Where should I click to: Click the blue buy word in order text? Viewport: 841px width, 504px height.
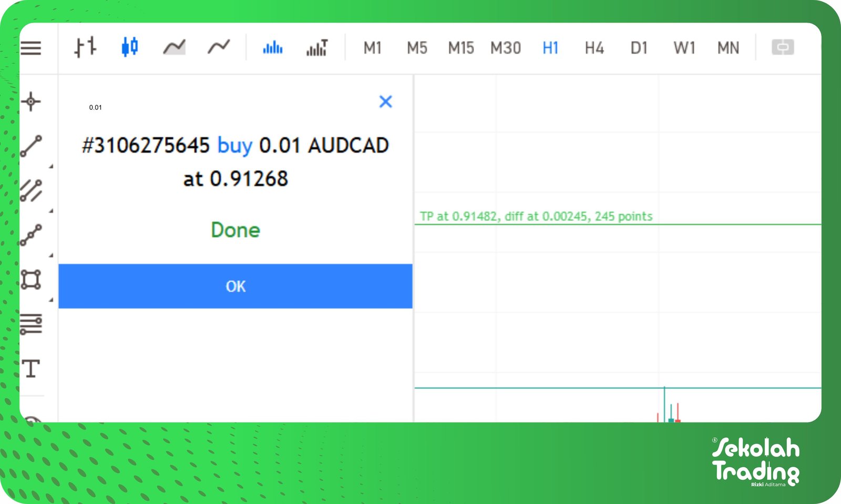click(x=235, y=146)
